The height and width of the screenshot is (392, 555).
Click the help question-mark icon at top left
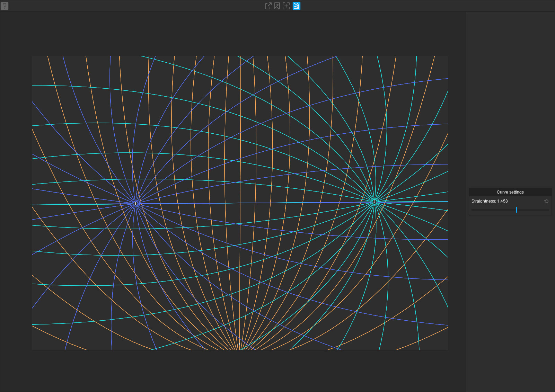point(5,6)
